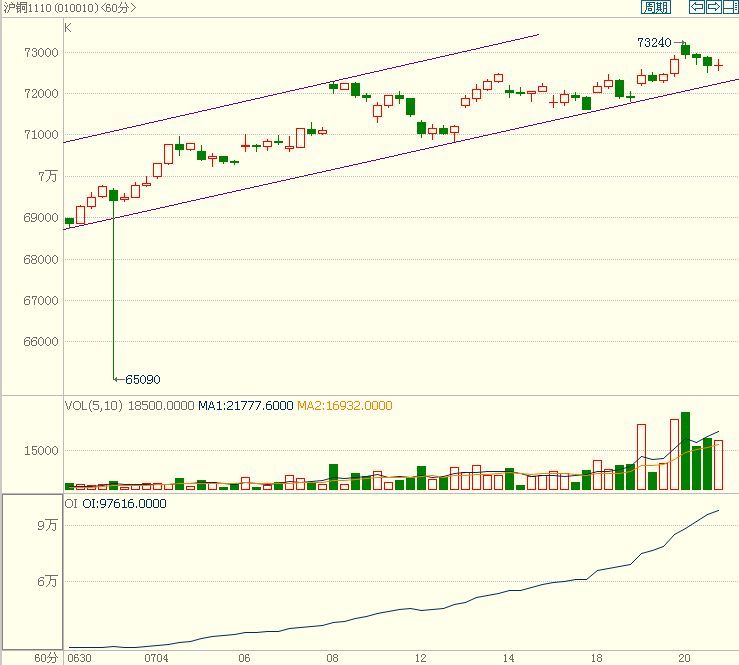The image size is (739, 665).
Task: Click the split panel layout icon
Action: [x=731, y=7]
